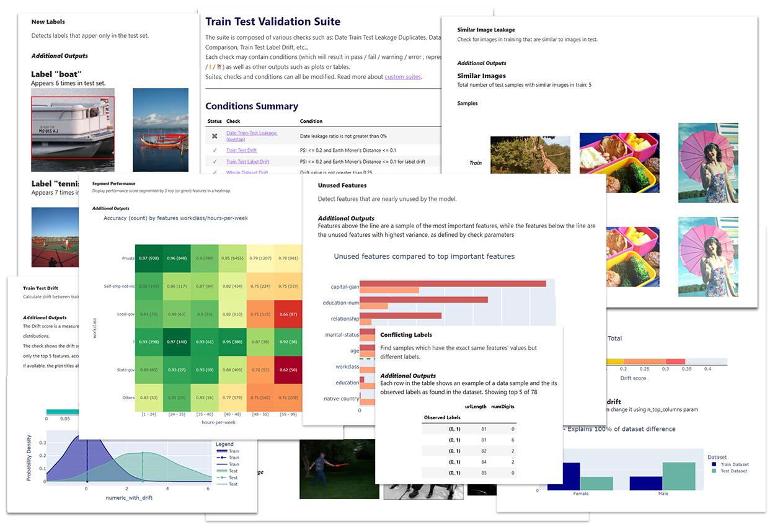The width and height of the screenshot is (775, 532).
Task: Open the pink umbrella image in Train row
Action: coord(708,163)
